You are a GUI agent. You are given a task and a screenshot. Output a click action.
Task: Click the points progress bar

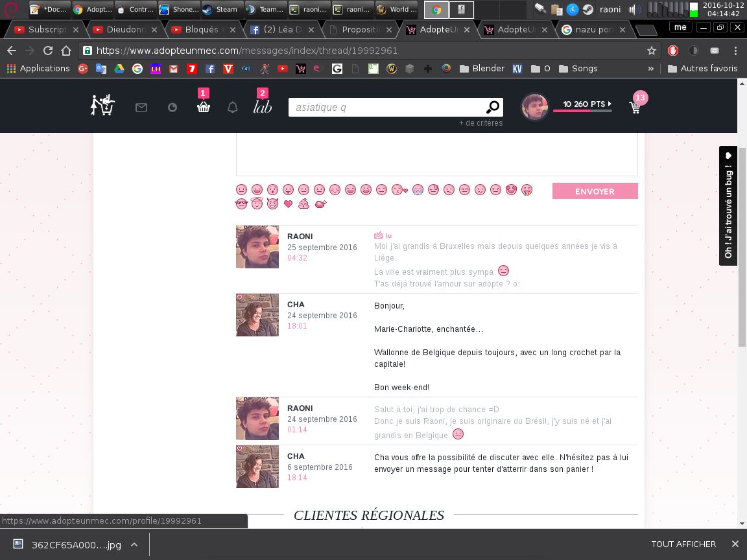582,111
